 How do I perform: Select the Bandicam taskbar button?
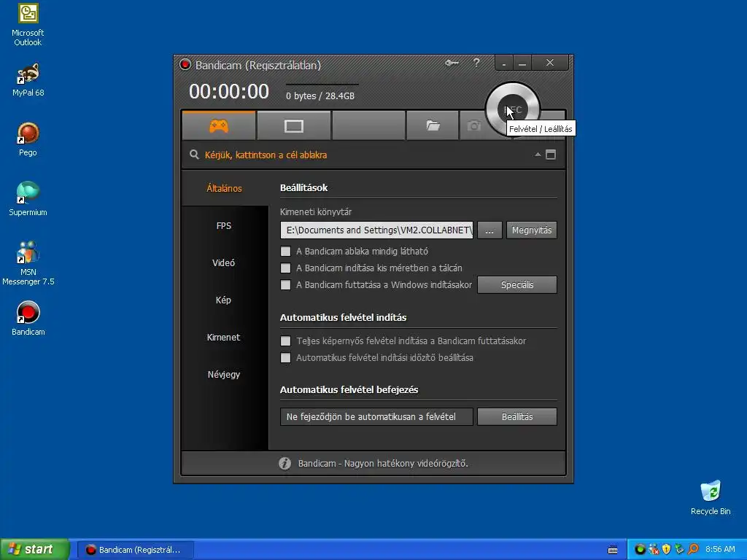click(x=135, y=550)
